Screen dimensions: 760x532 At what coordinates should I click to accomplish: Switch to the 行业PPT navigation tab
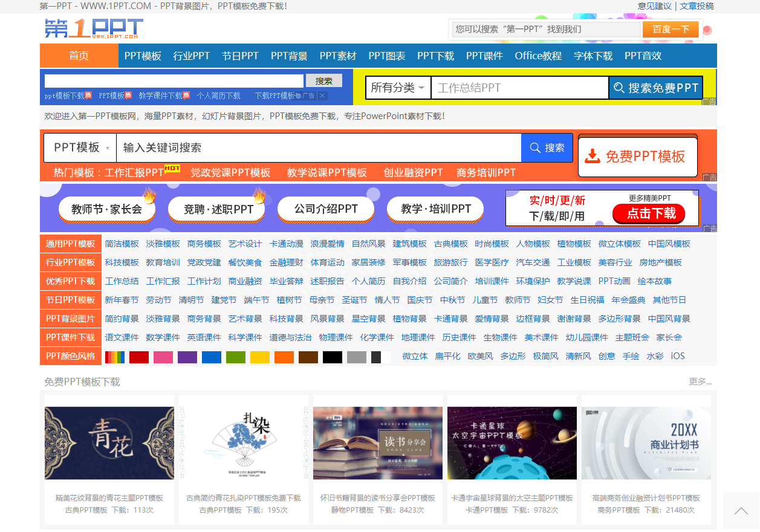(x=191, y=56)
